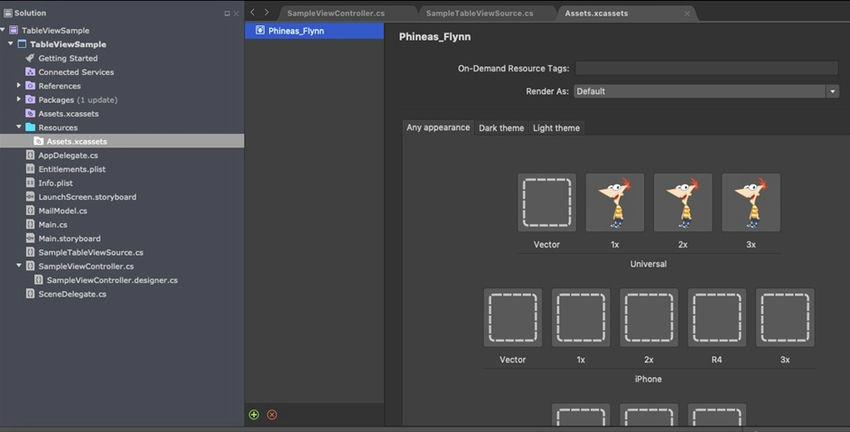Click the LaunchScreen.storyboard file icon
850x432 pixels.
(x=30, y=197)
